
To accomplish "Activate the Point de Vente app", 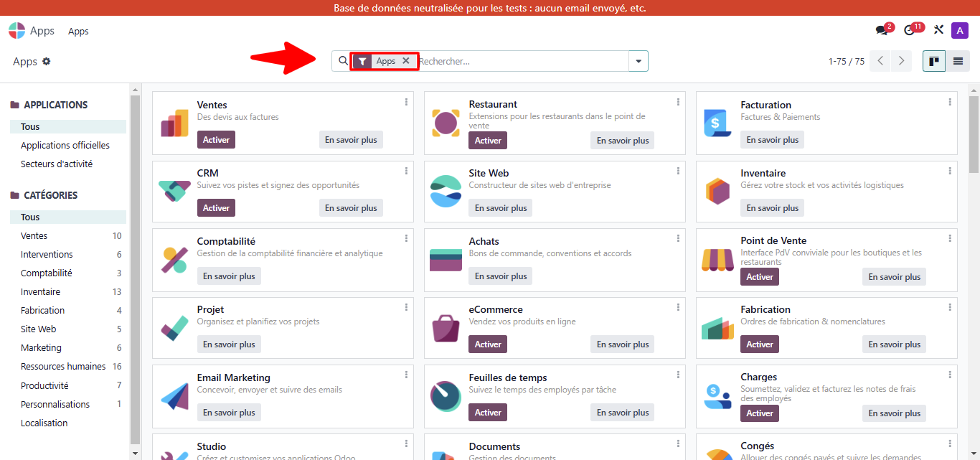I will [760, 277].
